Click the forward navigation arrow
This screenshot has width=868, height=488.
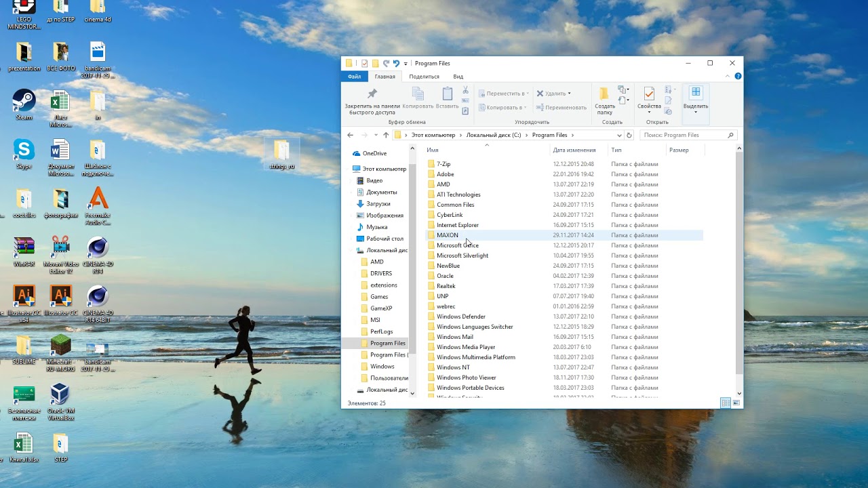(x=364, y=135)
